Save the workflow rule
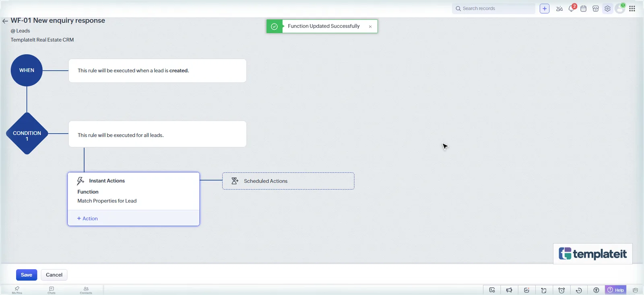644x295 pixels. pos(27,275)
